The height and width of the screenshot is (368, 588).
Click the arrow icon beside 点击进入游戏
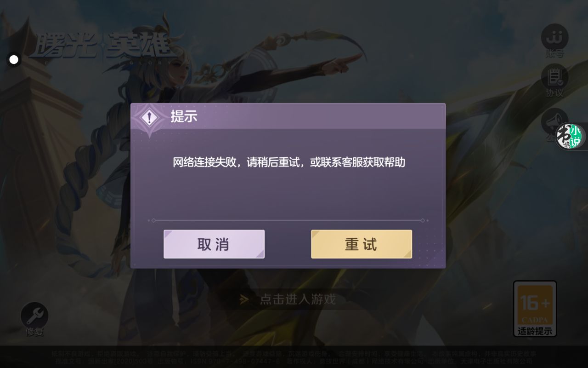[x=244, y=299]
